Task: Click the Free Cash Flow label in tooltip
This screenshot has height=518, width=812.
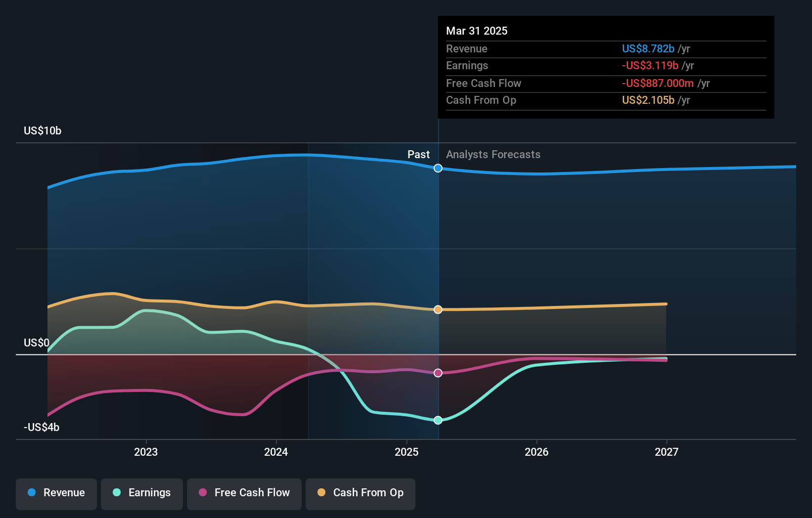Action: click(x=484, y=83)
